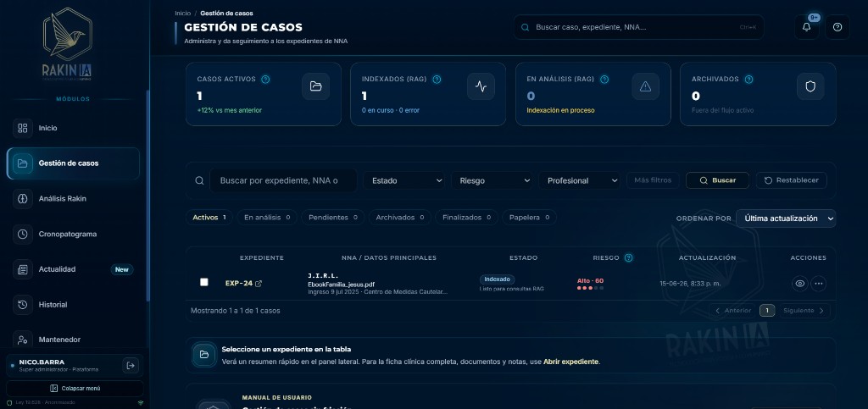Click Colapsar menú button
The image size is (868, 409).
coord(75,388)
